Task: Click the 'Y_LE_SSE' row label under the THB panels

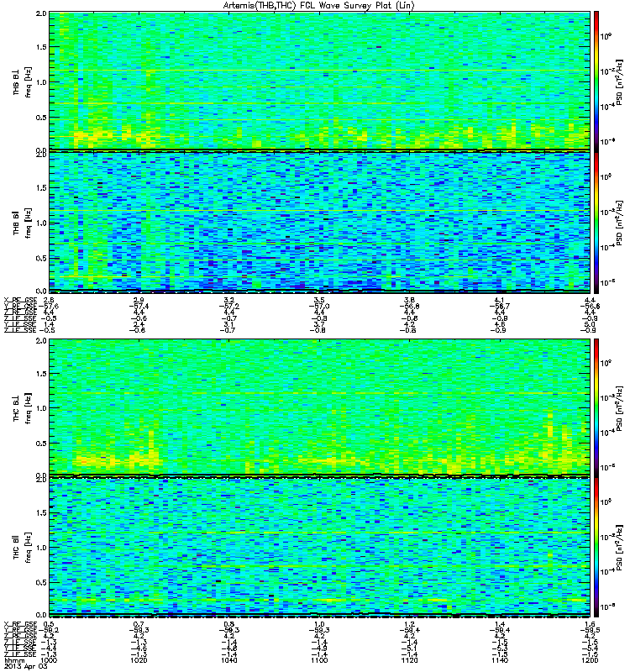Action: tap(20, 324)
